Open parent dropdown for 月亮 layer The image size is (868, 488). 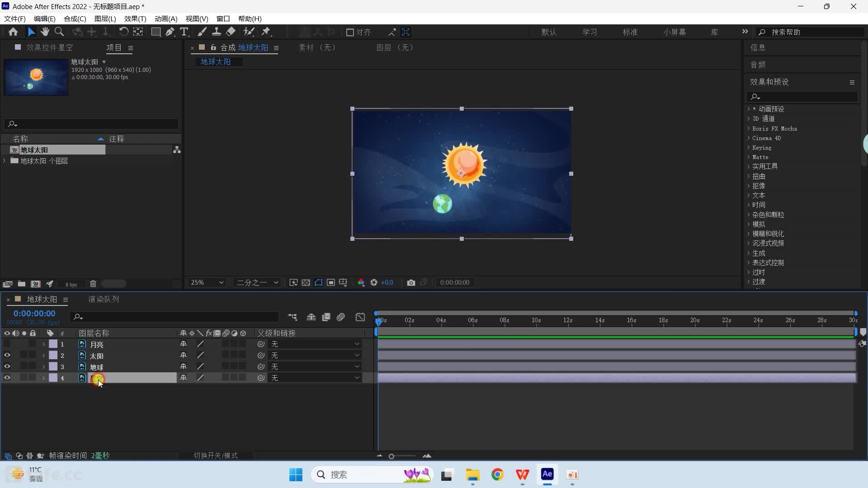pyautogui.click(x=316, y=344)
